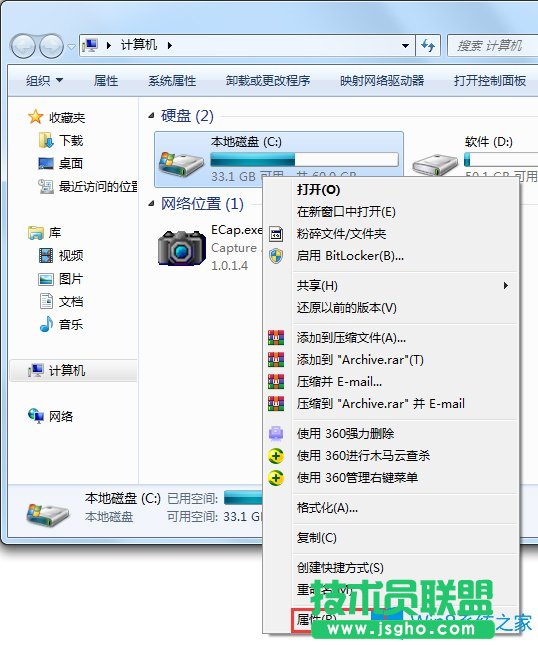Click 已用空间 bar in details pane
538x645 pixels.
click(243, 498)
